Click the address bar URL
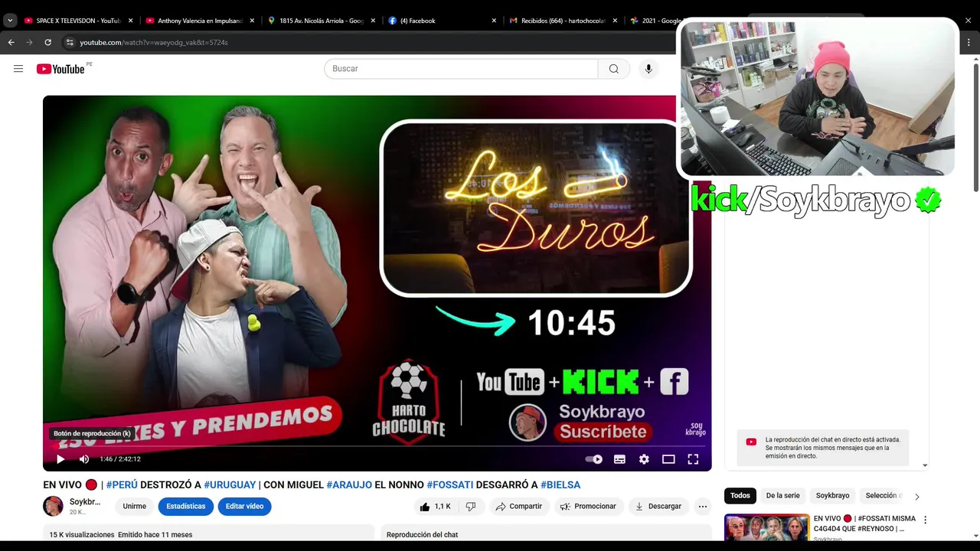Screen dimensions: 980x551 tap(154, 43)
